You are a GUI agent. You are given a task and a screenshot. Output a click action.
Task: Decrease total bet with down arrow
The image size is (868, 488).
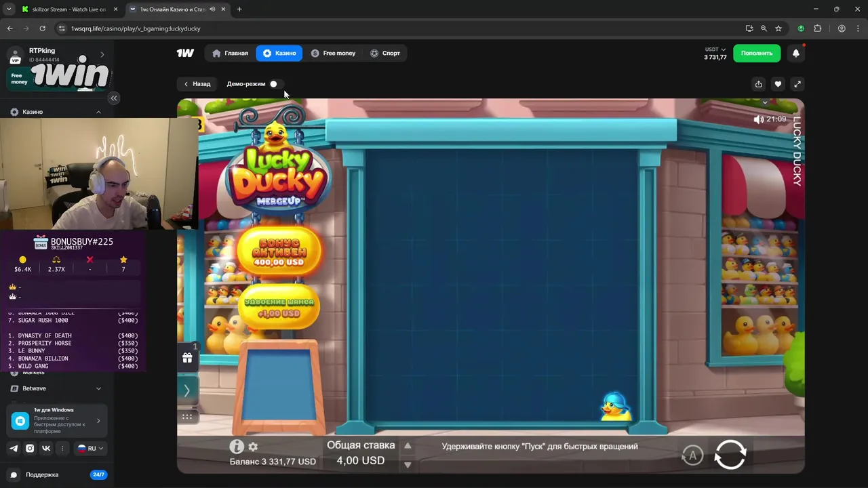click(408, 464)
